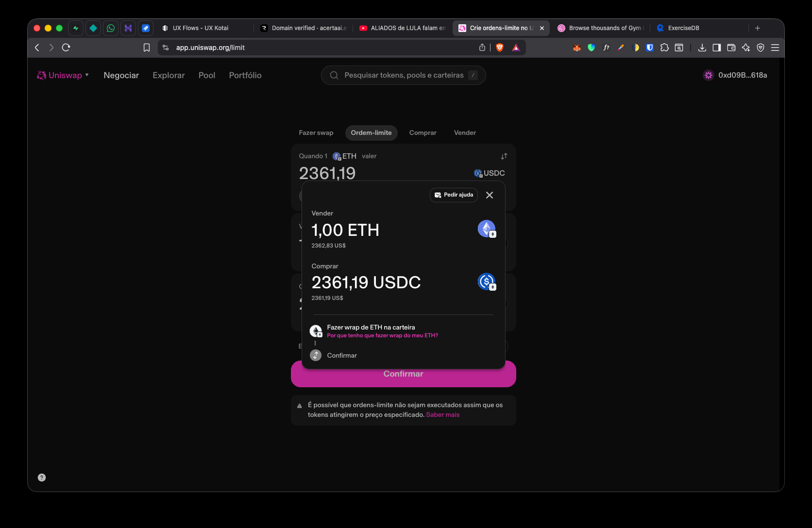Viewport: 812px width, 528px height.
Task: Open the WhatsApp pinned tab
Action: point(111,28)
